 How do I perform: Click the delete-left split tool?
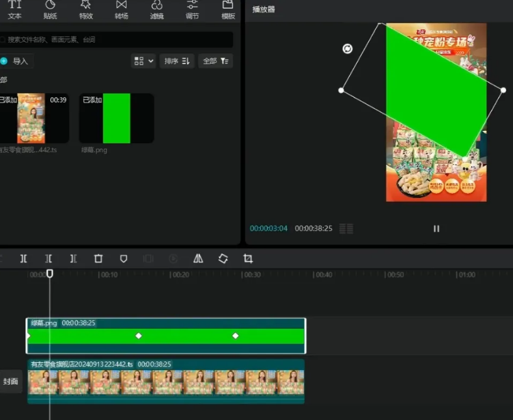tap(48, 259)
